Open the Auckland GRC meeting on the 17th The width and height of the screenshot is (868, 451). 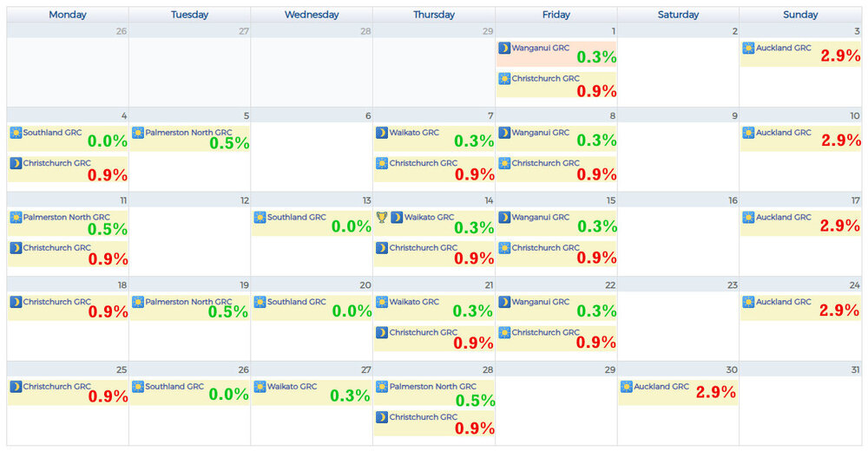pos(784,218)
